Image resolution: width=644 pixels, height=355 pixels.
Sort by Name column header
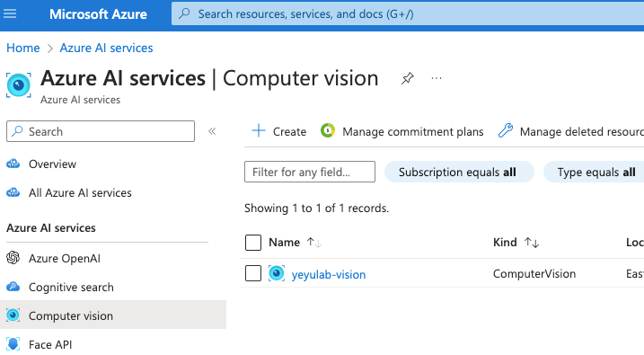point(284,243)
